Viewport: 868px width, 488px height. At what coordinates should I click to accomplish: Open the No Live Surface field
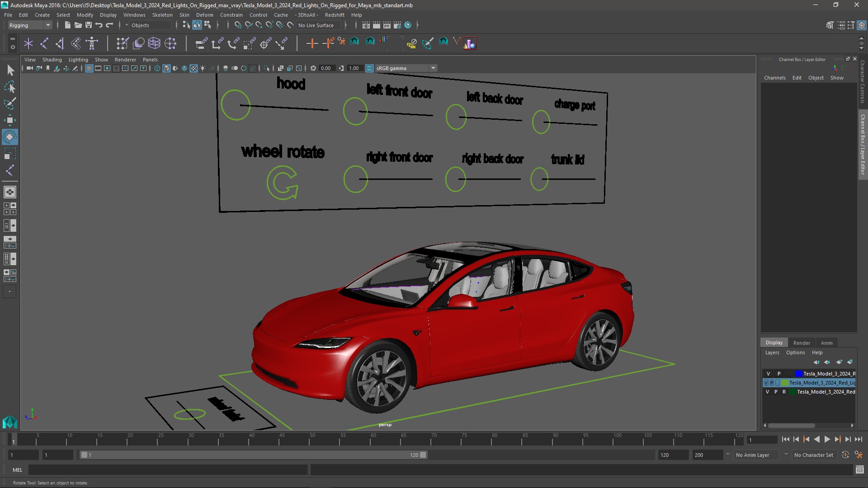pyautogui.click(x=318, y=25)
